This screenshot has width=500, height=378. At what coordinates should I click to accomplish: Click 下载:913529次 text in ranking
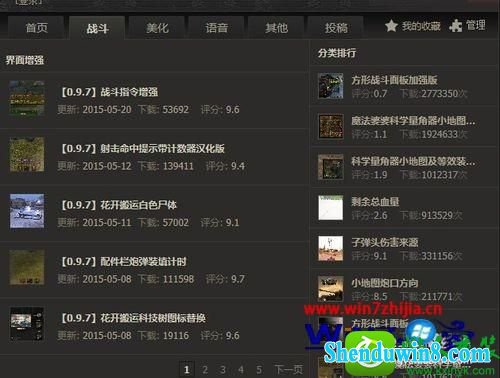pos(431,215)
